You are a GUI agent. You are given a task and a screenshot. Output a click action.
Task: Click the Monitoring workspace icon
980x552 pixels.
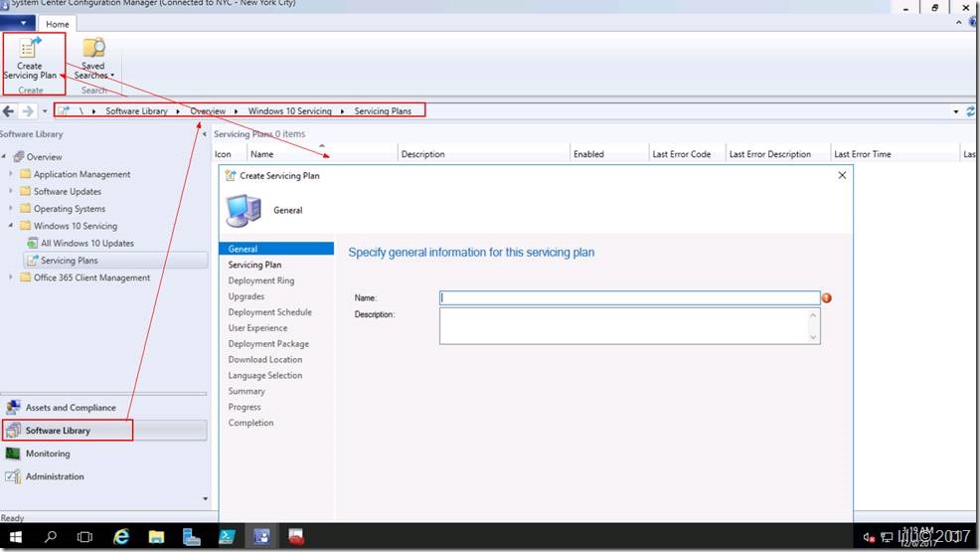point(13,454)
